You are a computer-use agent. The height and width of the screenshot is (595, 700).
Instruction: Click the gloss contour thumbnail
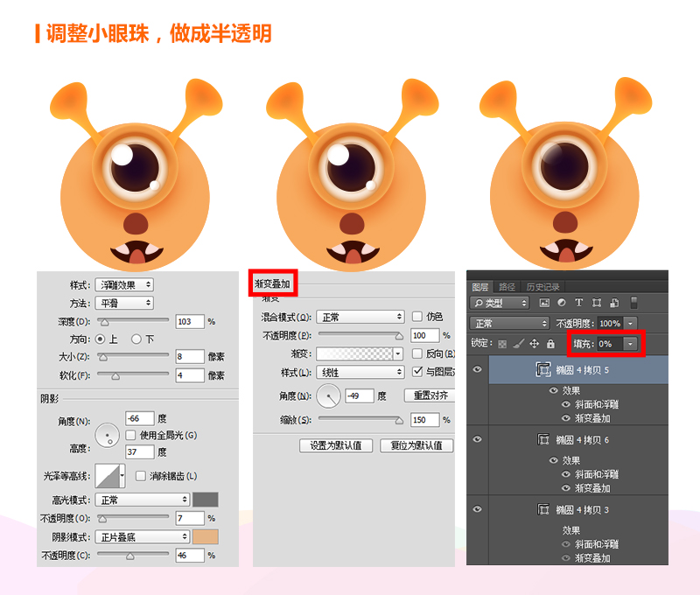(107, 476)
